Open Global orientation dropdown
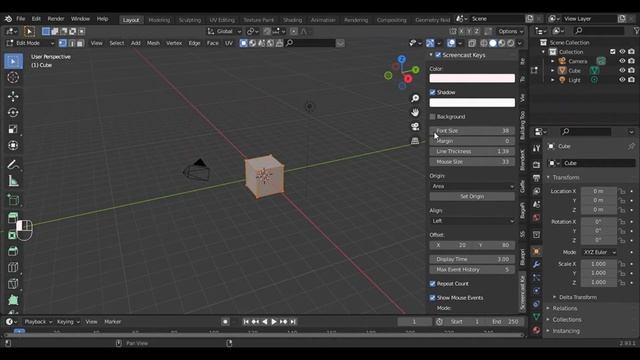 224,31
